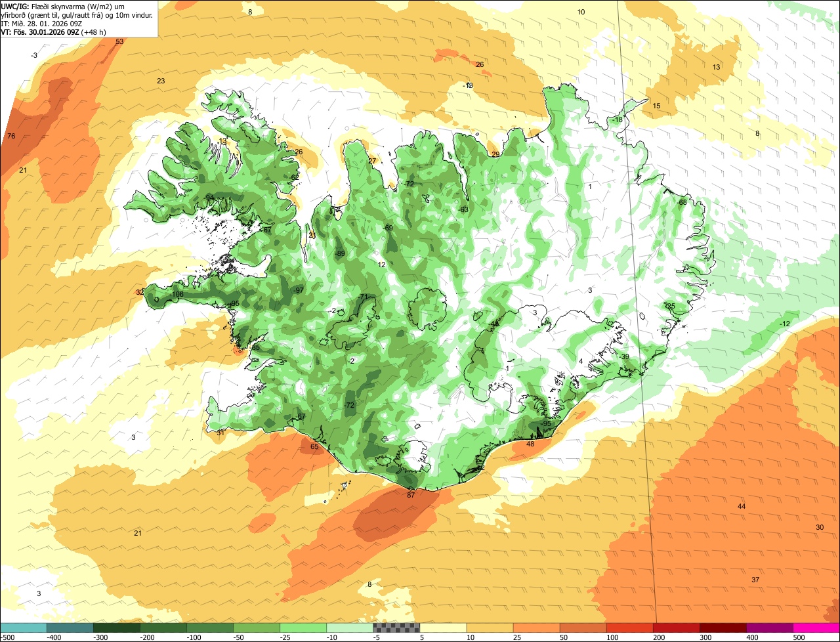Select the legend swatch between 25 and 50
The image size is (840, 642).
click(x=536, y=628)
